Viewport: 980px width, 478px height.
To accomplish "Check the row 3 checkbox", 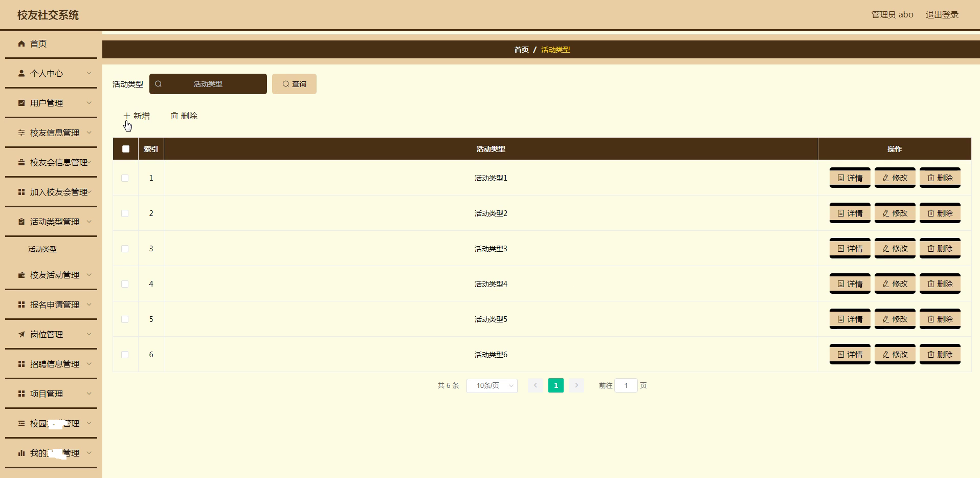I will 125,249.
